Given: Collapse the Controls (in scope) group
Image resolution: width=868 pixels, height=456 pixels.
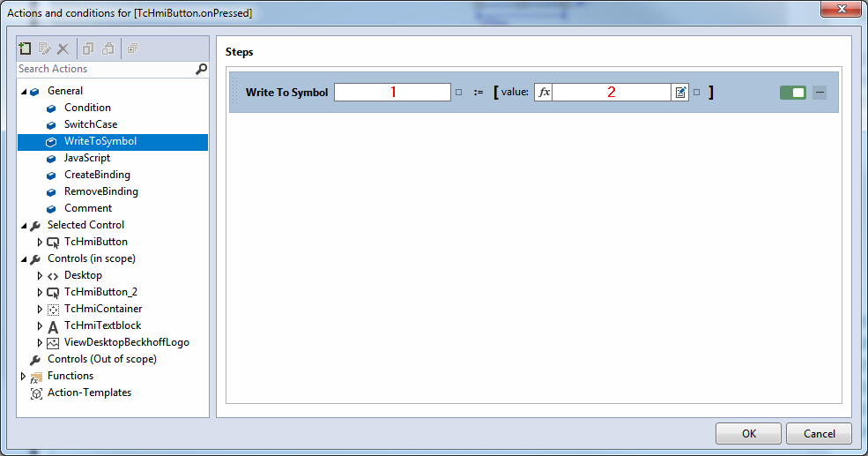Looking at the screenshot, I should pyautogui.click(x=24, y=259).
